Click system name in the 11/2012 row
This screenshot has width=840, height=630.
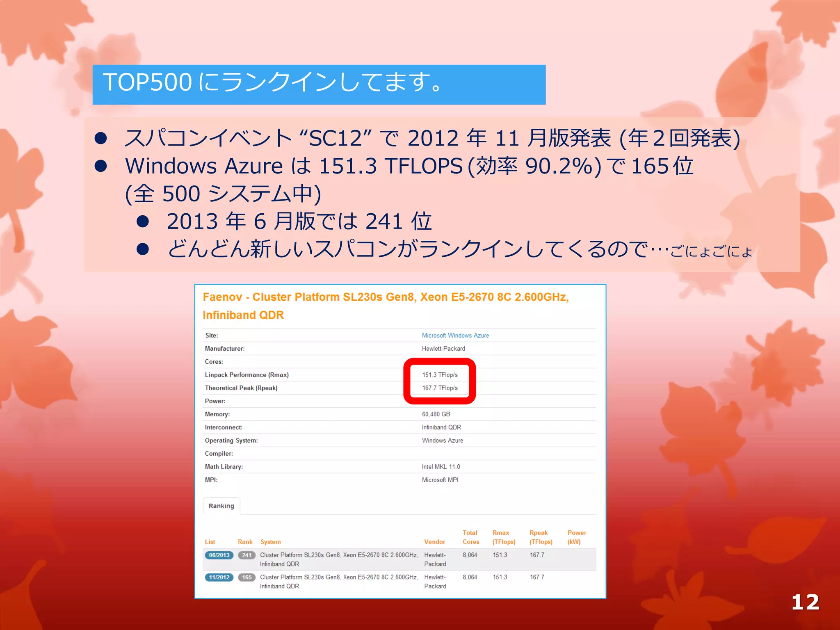coord(339,582)
